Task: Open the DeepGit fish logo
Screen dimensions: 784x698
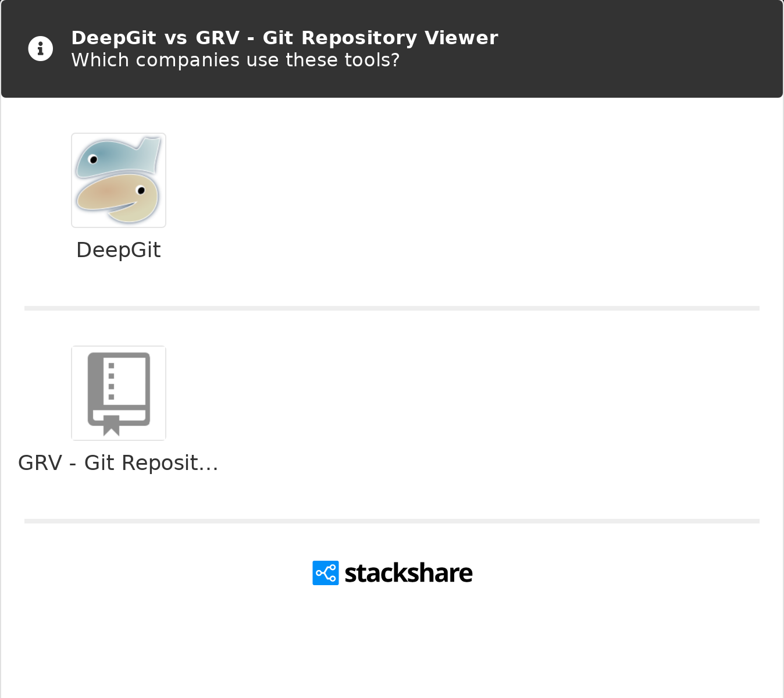Action: pyautogui.click(x=119, y=180)
